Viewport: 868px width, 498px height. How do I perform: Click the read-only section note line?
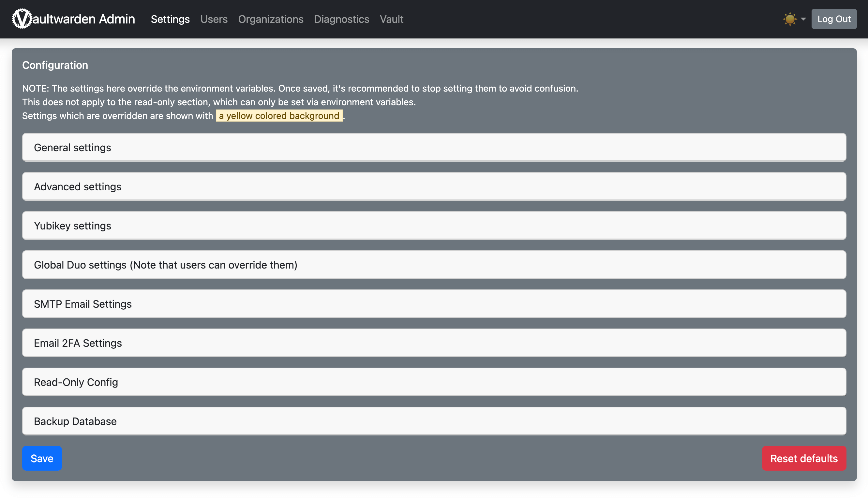[x=219, y=102]
